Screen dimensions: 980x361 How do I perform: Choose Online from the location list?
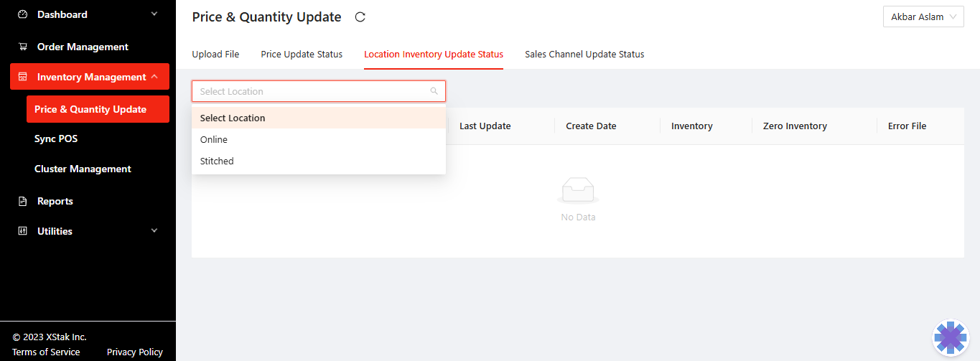coord(214,139)
